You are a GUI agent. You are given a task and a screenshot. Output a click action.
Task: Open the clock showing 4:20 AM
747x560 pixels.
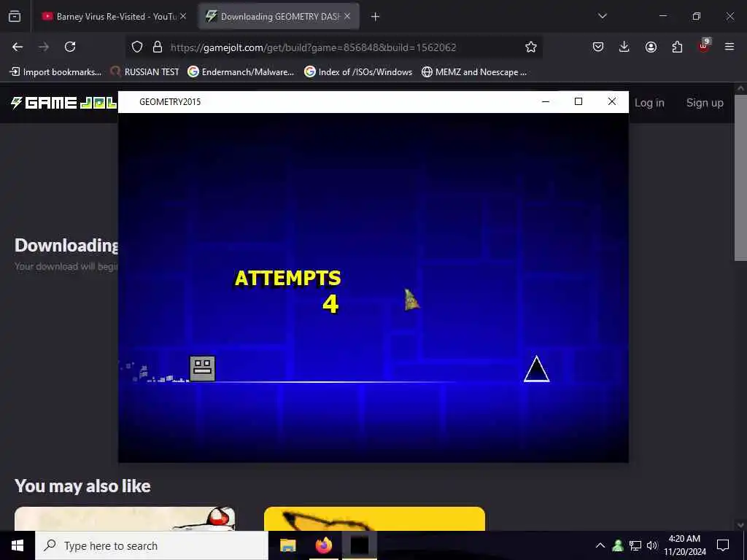[x=684, y=545]
